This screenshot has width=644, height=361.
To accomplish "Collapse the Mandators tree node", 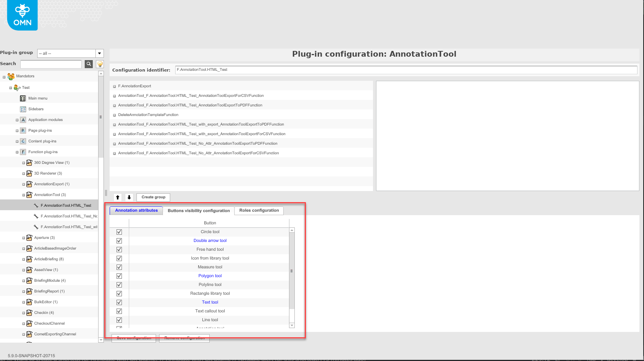I will [x=4, y=76].
